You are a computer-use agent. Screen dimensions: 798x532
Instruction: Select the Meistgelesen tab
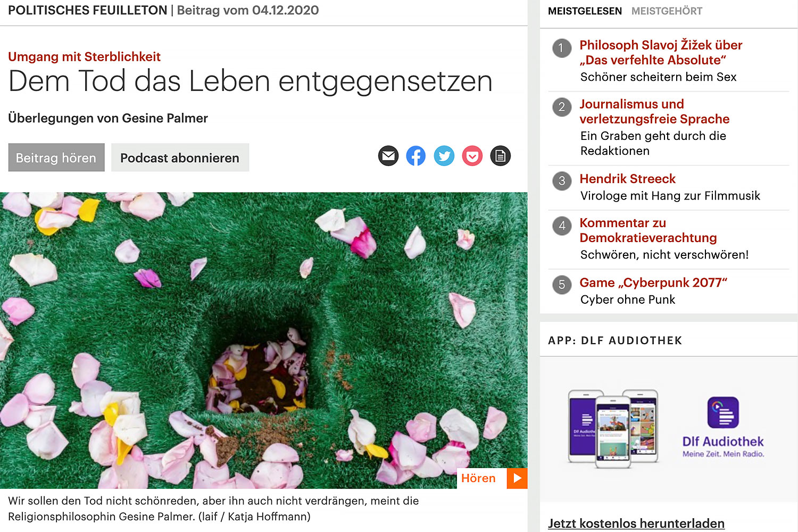click(x=585, y=11)
